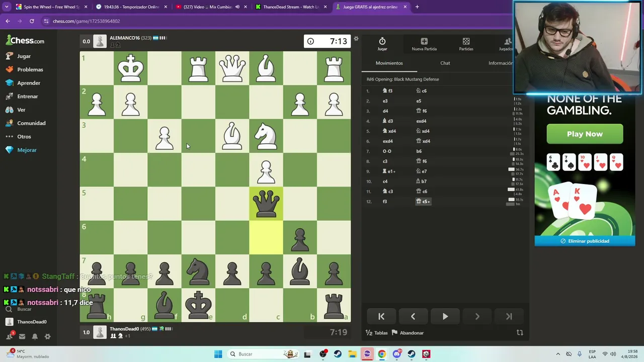Screen dimensions: 644x362
Task: Open ThanosDead0 profile in sidebar
Action: pos(26,322)
